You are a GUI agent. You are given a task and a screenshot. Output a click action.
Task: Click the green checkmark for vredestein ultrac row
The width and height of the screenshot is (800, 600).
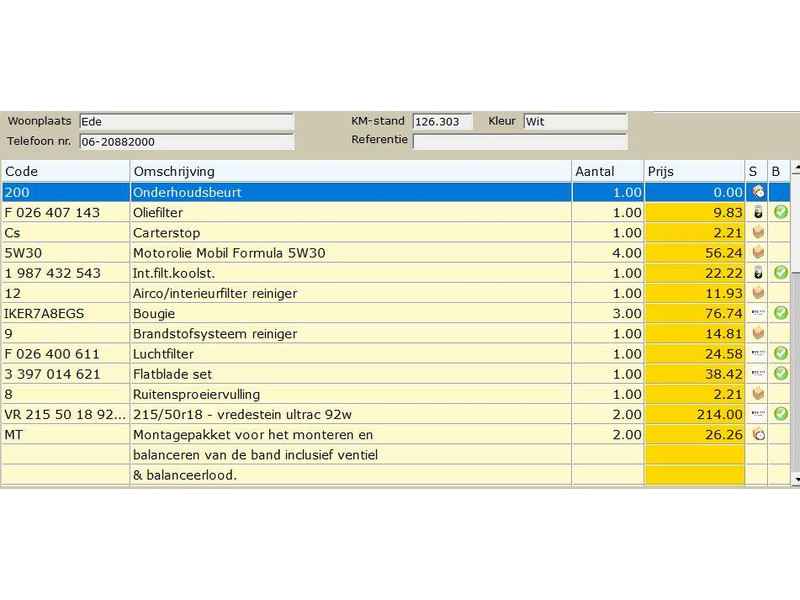[781, 414]
